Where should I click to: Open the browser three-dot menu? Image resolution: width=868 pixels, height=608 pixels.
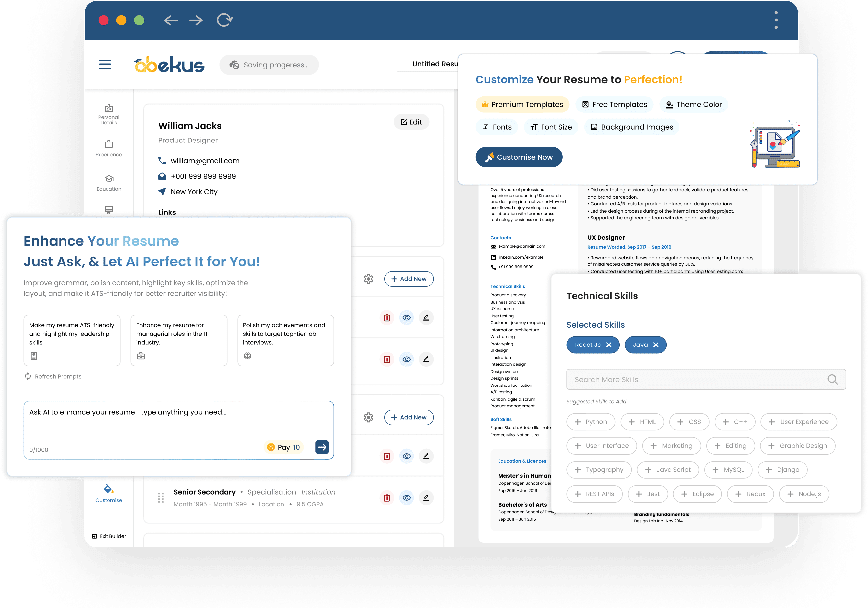coord(776,20)
